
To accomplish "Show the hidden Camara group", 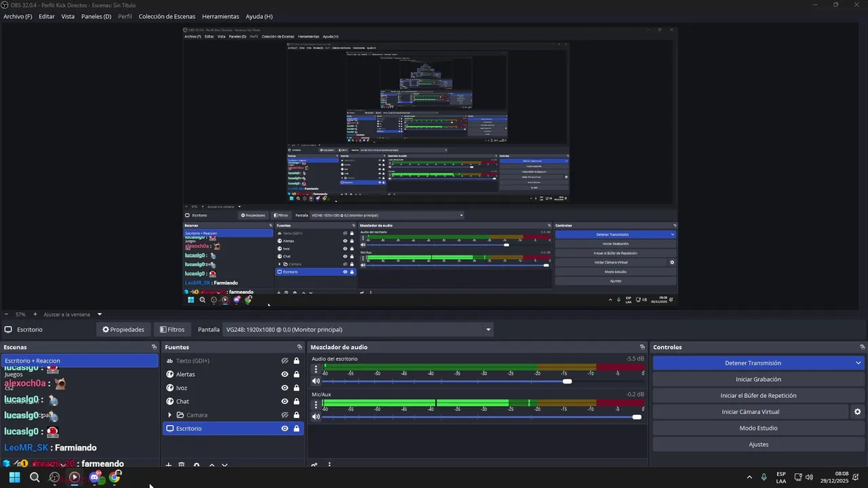I will pyautogui.click(x=285, y=415).
